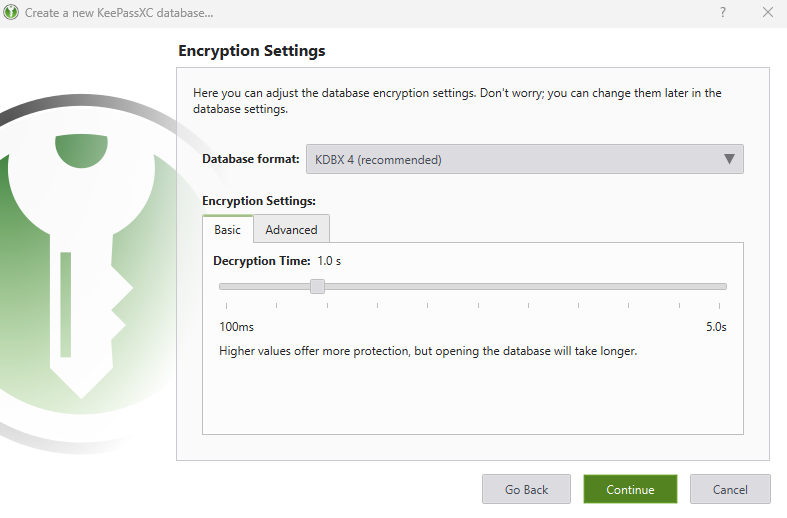Click the green Continue button
The height and width of the screenshot is (518, 787).
click(630, 489)
